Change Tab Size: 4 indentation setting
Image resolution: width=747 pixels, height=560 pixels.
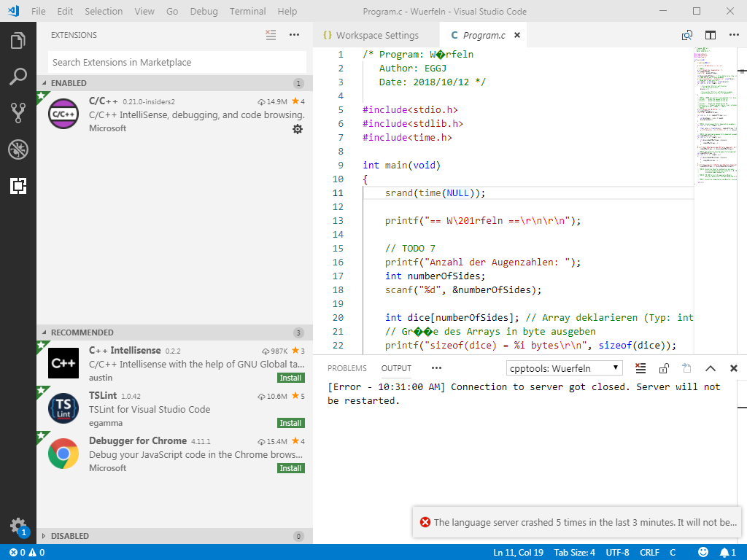tap(574, 553)
